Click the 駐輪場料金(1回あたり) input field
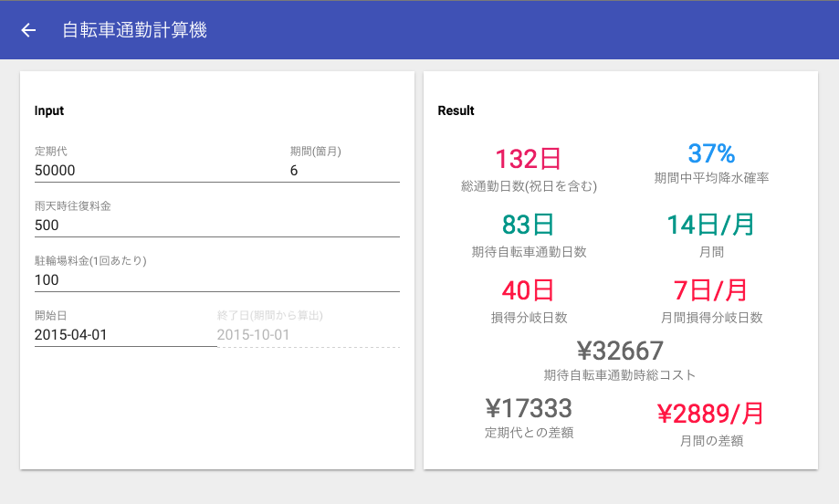Viewport: 839px width, 504px height. pyautogui.click(x=216, y=280)
